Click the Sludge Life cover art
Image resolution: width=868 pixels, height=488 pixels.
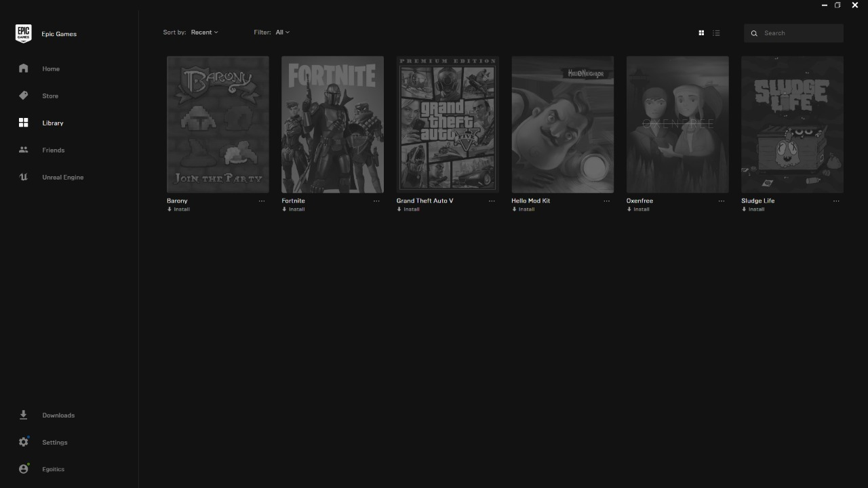[x=792, y=125]
